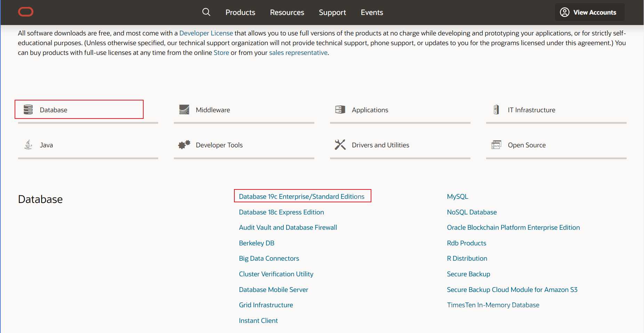The image size is (644, 333).
Task: Click the Developer Tools gears icon
Action: [x=184, y=145]
